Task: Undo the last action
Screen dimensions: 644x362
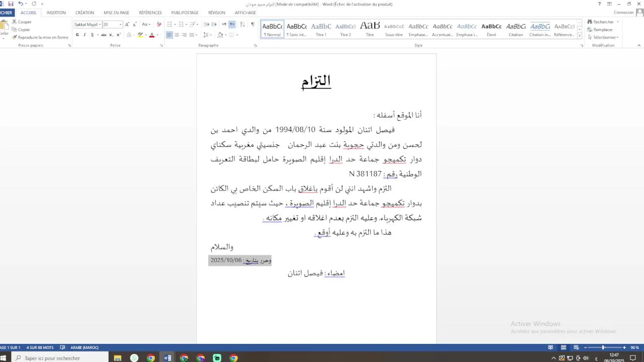Action: [x=21, y=4]
